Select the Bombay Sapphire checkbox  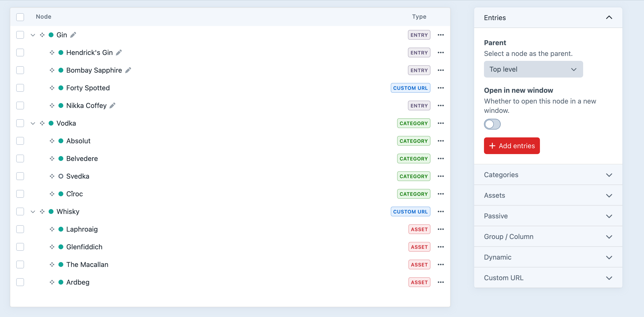20,70
